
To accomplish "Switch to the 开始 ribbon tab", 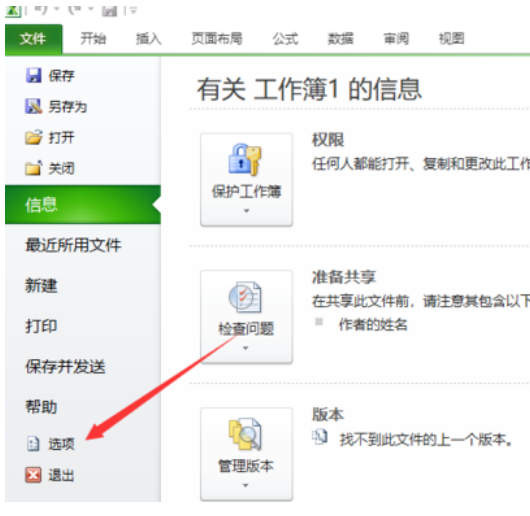I will tap(93, 39).
